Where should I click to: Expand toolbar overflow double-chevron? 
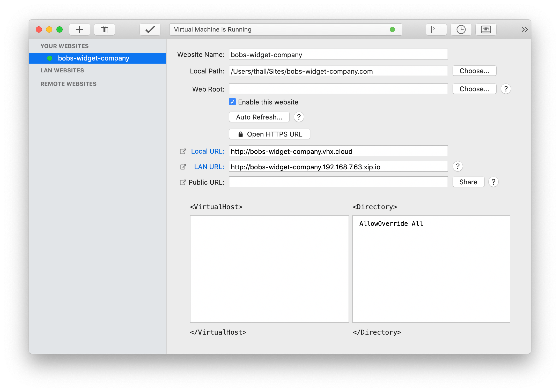point(525,29)
